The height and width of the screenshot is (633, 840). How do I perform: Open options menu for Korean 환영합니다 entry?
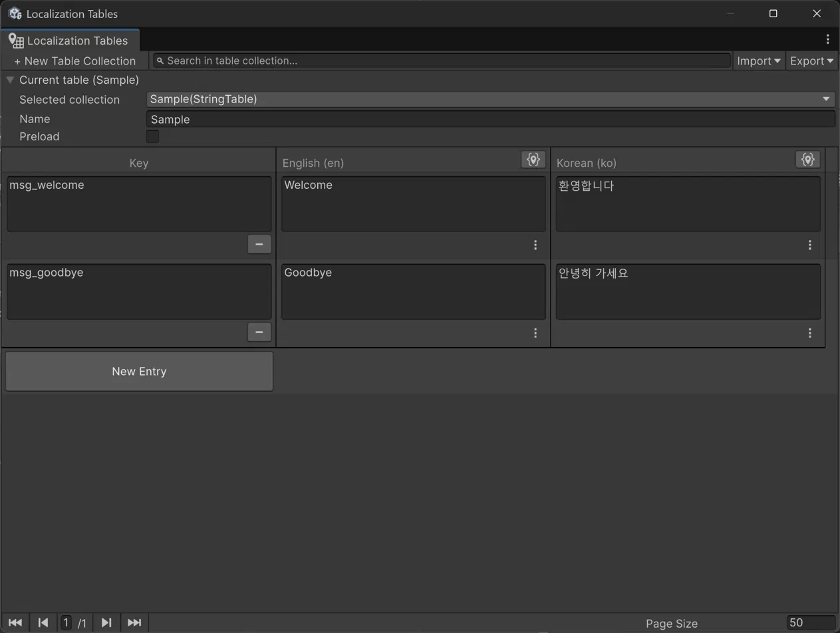pos(809,245)
